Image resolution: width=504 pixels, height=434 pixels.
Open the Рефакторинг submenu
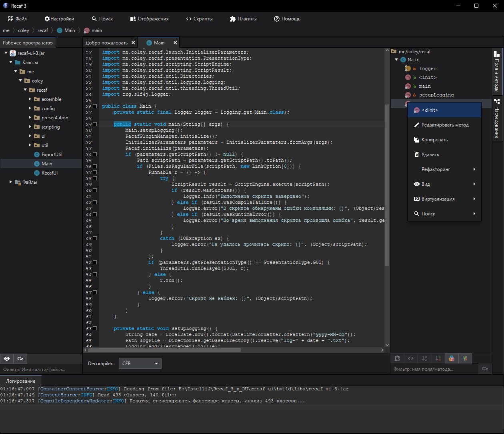pyautogui.click(x=444, y=169)
